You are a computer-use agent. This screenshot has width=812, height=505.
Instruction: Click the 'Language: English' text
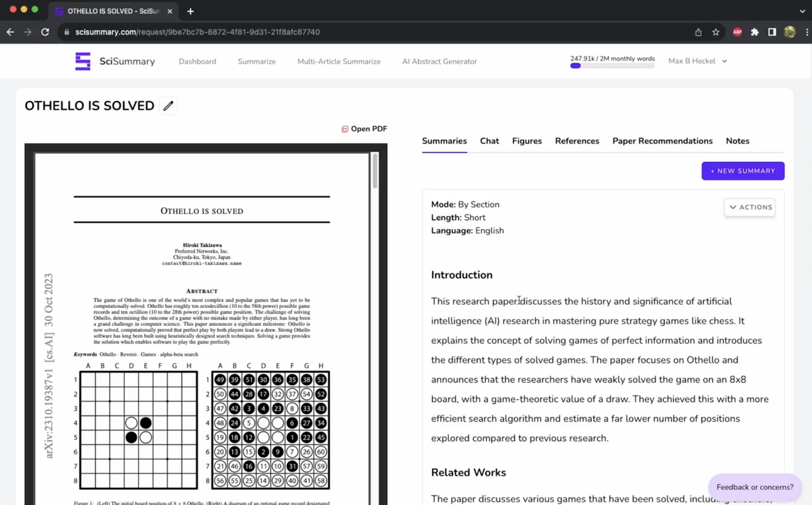[468, 231]
